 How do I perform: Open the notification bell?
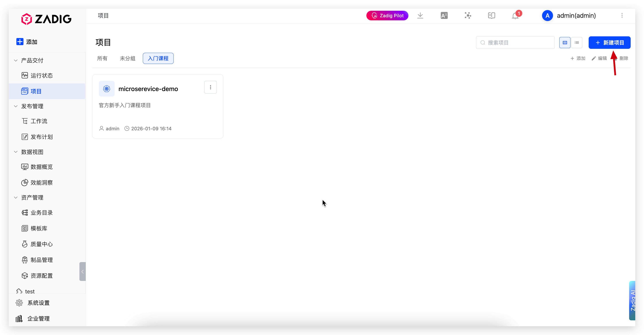[515, 16]
